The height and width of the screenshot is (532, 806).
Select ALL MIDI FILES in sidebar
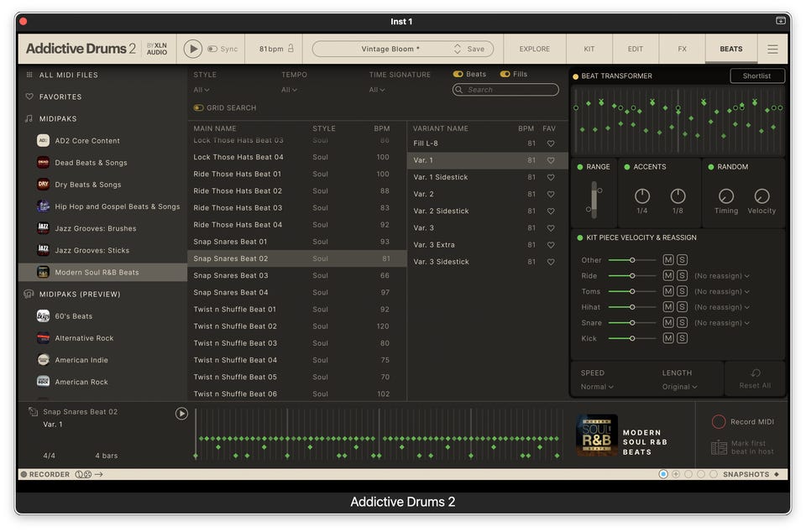pyautogui.click(x=68, y=75)
